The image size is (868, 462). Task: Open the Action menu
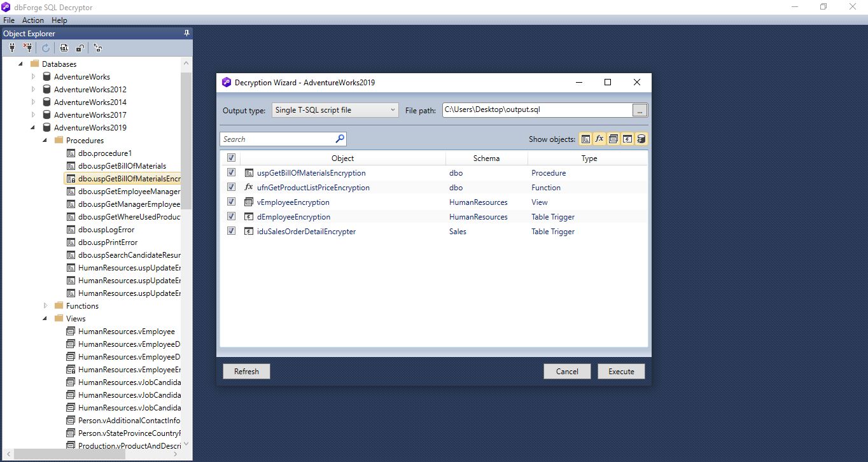[x=32, y=20]
